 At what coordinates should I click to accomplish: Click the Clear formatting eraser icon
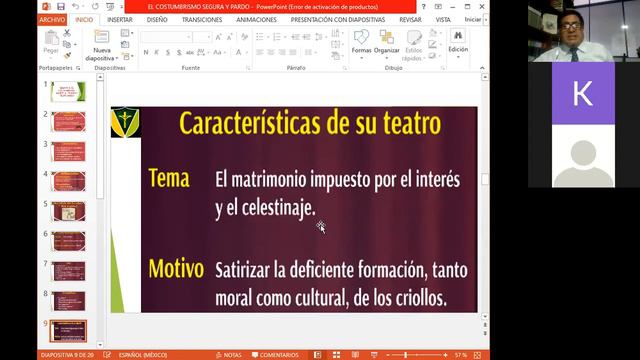244,37
